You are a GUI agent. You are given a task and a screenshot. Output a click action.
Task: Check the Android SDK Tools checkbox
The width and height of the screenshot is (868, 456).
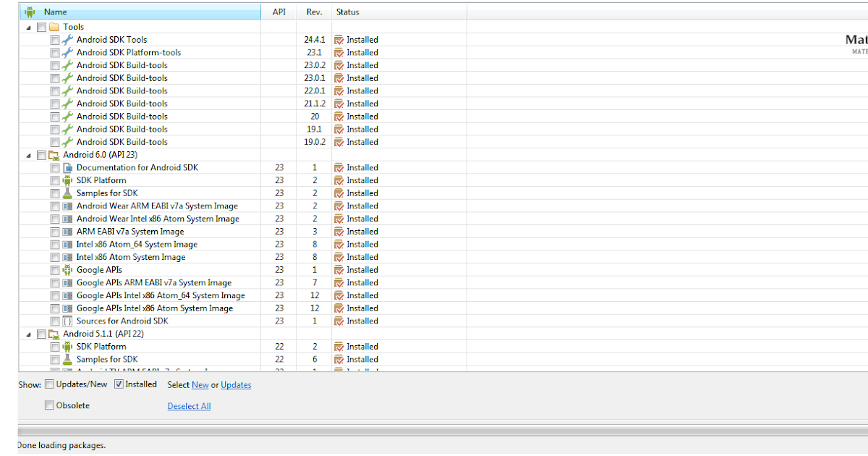pos(55,40)
